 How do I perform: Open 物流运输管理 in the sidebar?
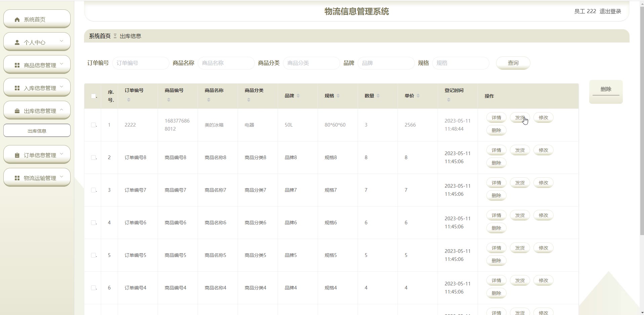tap(37, 177)
